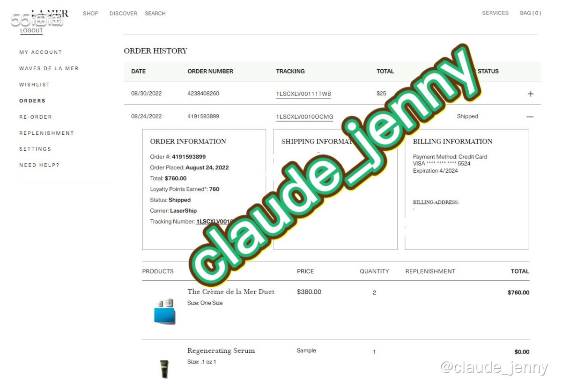Select ORDERS in the sidebar

(x=32, y=101)
